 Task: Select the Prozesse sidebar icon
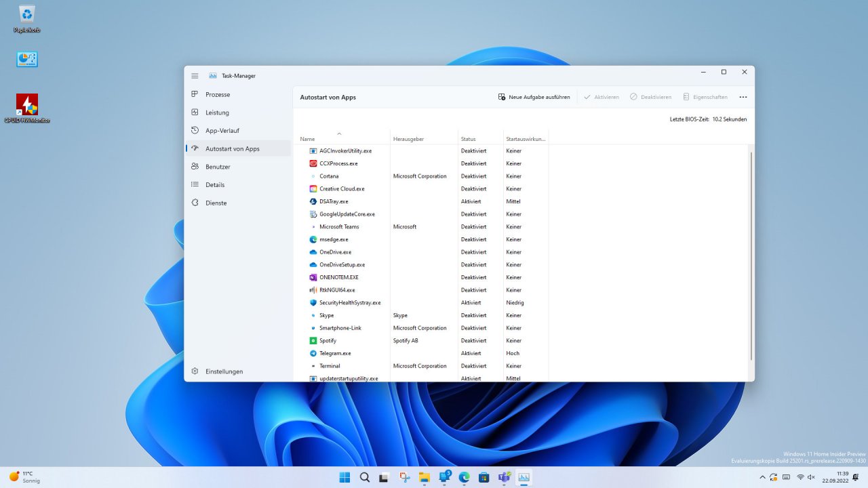click(195, 94)
